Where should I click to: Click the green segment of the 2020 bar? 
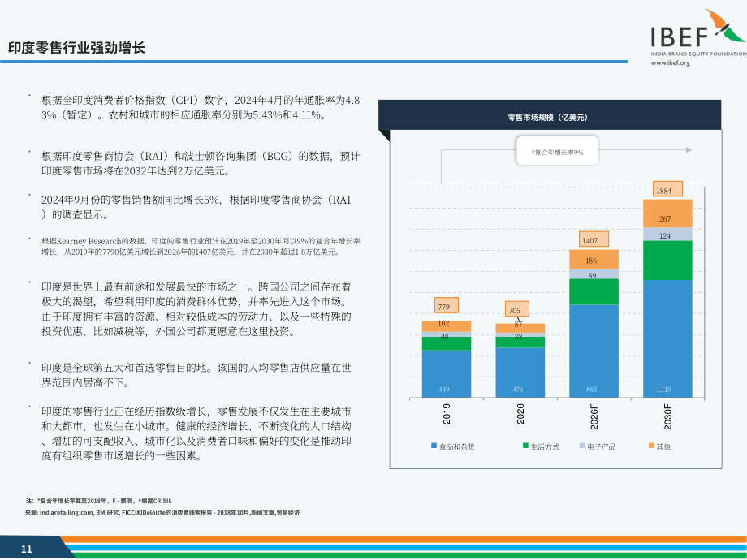520,342
